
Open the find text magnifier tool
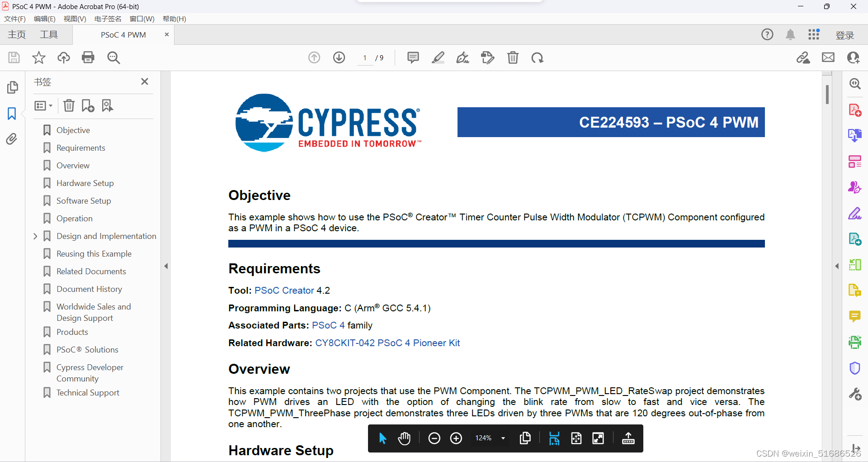[x=113, y=57]
